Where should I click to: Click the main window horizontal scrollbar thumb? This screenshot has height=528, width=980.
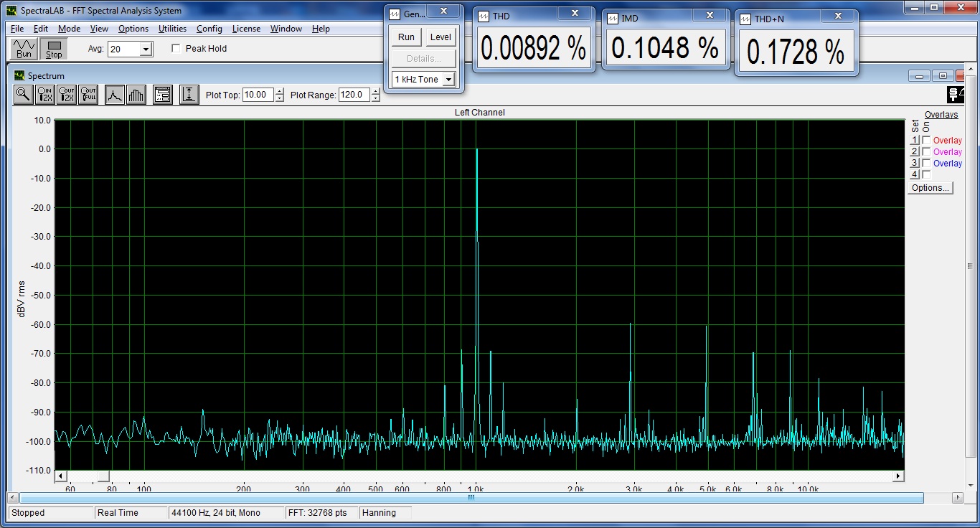click(x=471, y=497)
